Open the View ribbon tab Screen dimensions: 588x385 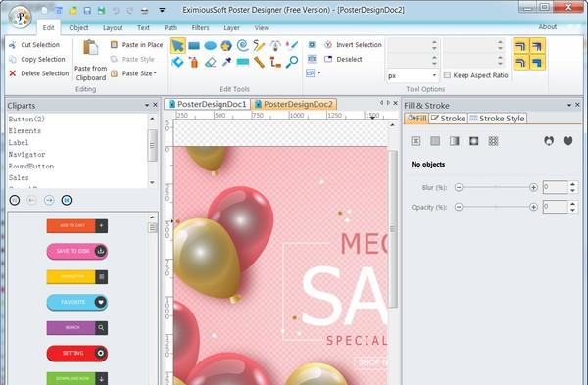click(262, 27)
